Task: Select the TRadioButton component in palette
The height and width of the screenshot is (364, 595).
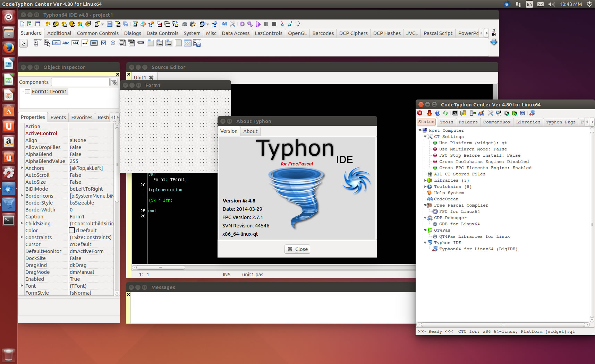Action: point(113,43)
